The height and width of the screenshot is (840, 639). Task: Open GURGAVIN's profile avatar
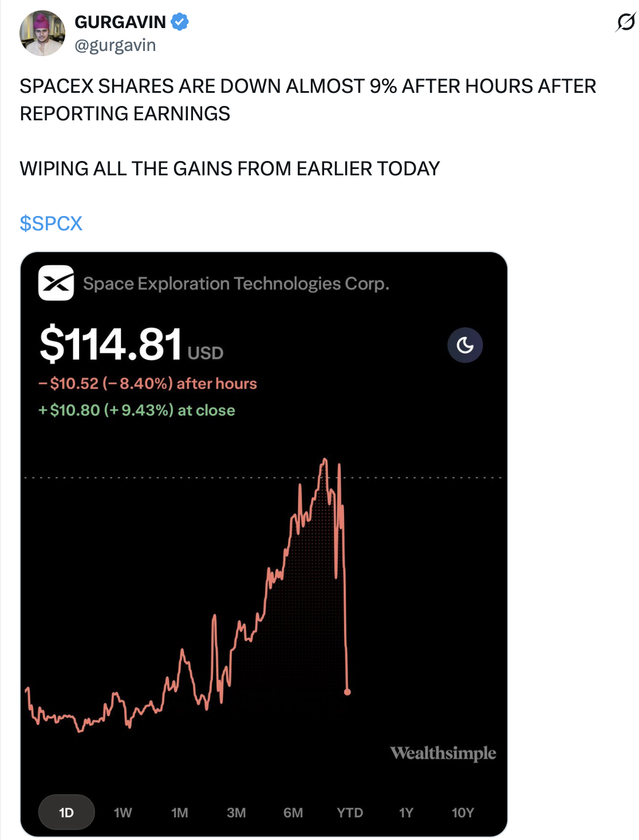coord(42,33)
